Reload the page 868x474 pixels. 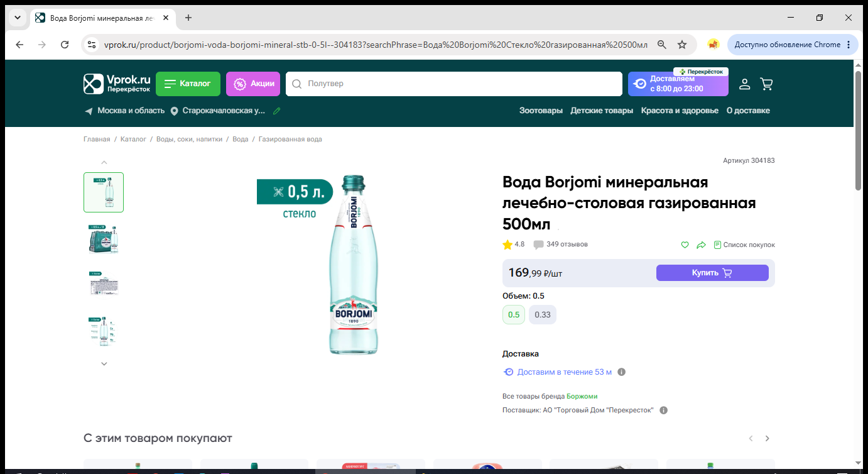(x=65, y=45)
